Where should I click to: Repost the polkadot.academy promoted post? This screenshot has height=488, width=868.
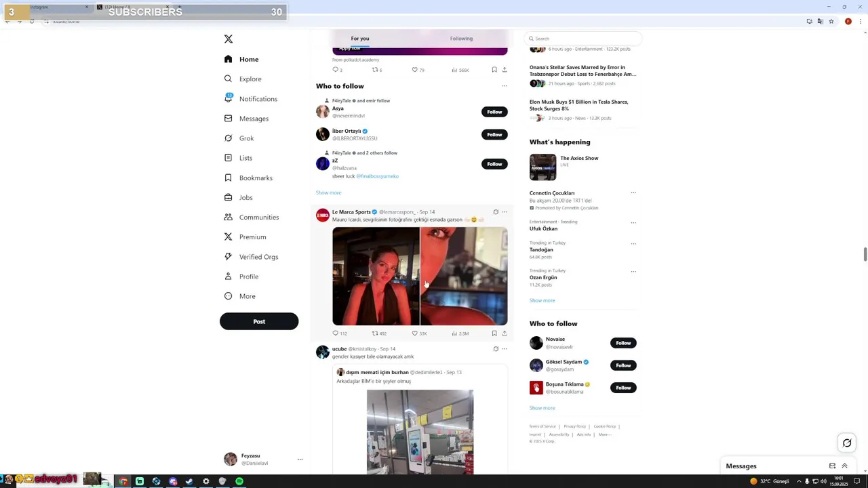[377, 70]
